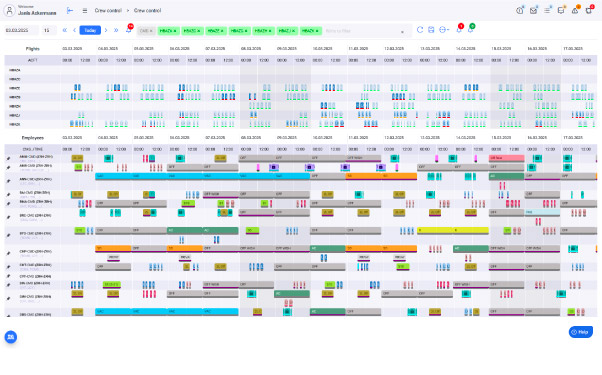Open the hamburger menu icon
The height and width of the screenshot is (375, 602).
pos(85,11)
